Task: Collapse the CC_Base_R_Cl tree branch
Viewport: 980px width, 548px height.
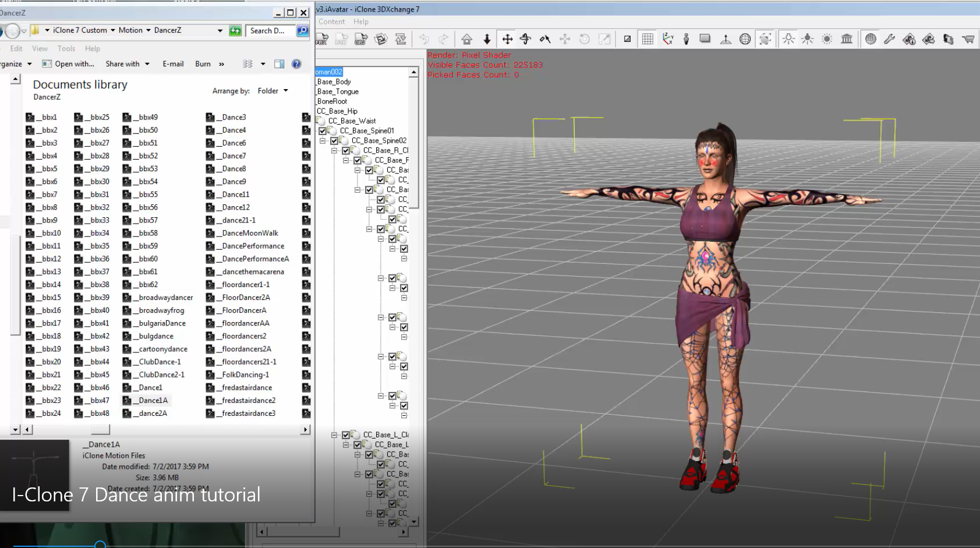Action: 334,151
